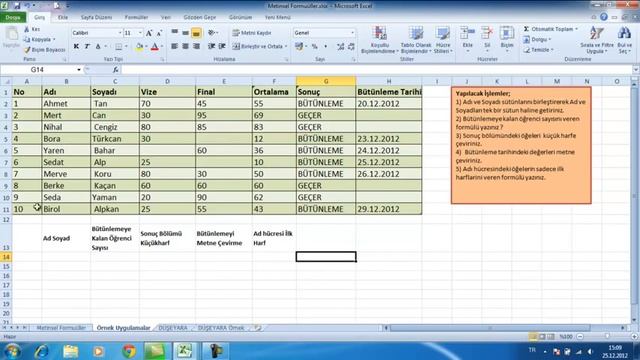Open the Windows Explorer folder taskbar icon
The height and width of the screenshot is (360, 640).
[x=71, y=351]
